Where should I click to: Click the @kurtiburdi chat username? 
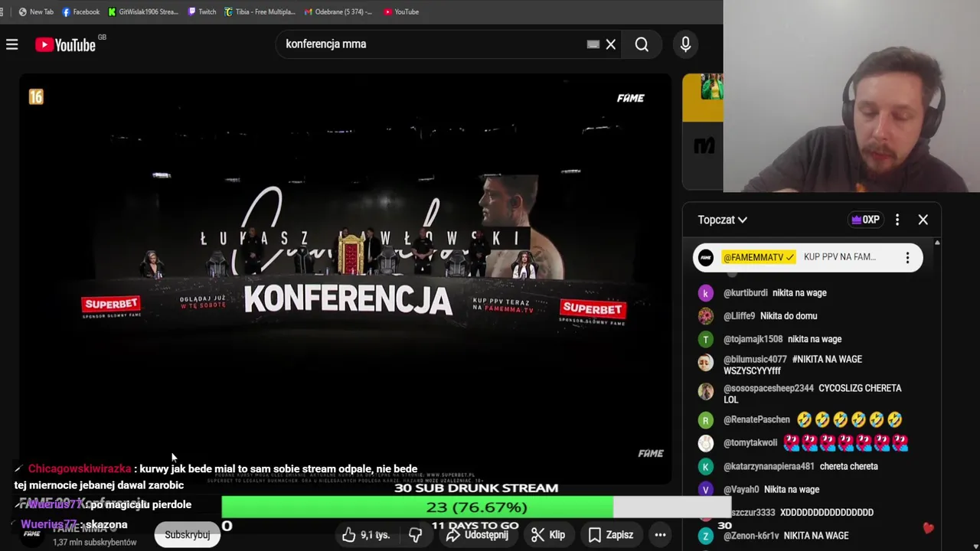click(x=745, y=292)
